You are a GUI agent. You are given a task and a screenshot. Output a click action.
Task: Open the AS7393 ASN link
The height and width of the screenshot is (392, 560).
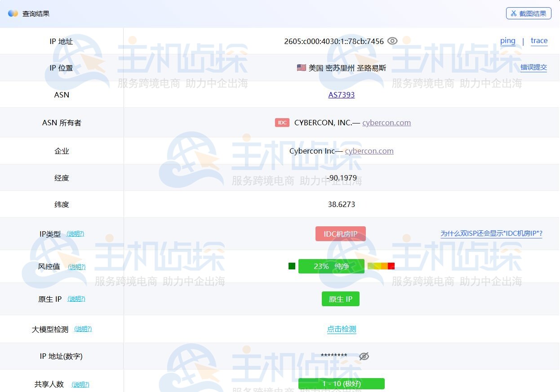point(342,95)
